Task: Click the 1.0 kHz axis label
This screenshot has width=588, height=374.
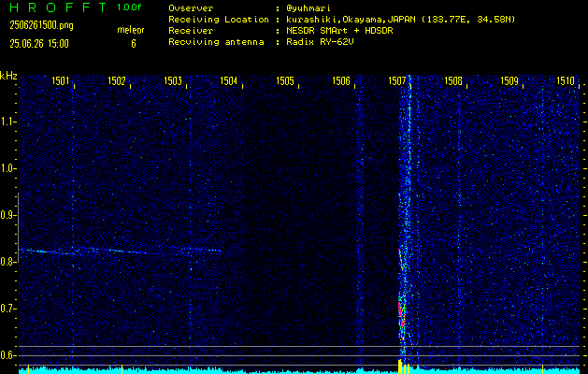Action: pyautogui.click(x=8, y=168)
